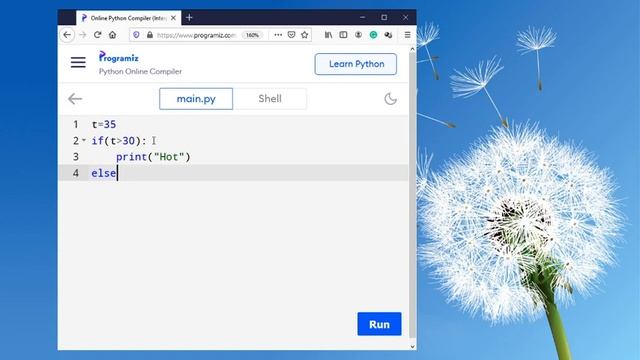Open Programiz site navigation menu
Screen dimensions: 640x360
click(78, 62)
